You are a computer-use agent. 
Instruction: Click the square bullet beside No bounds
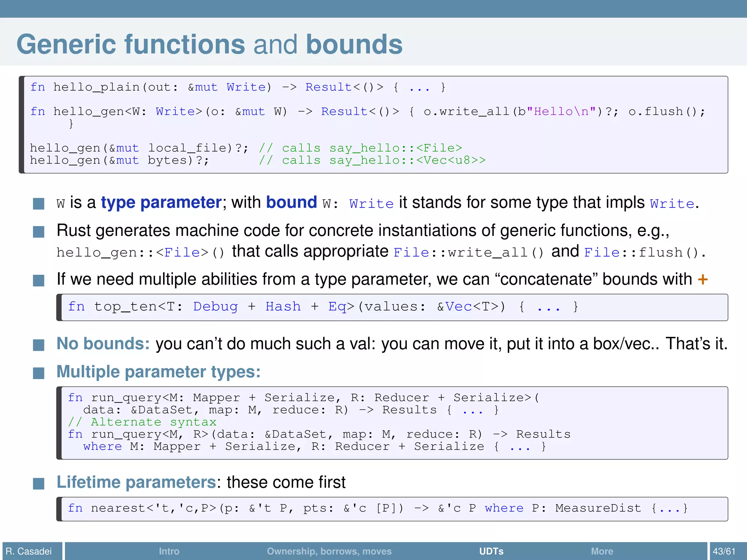pos(39,345)
